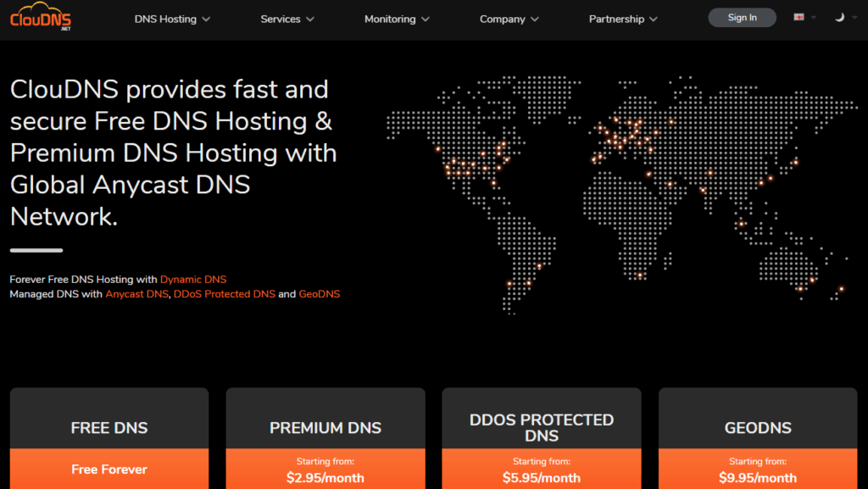Screen dimensions: 868x489
Task: Click the world map network graphic
Action: (x=621, y=195)
